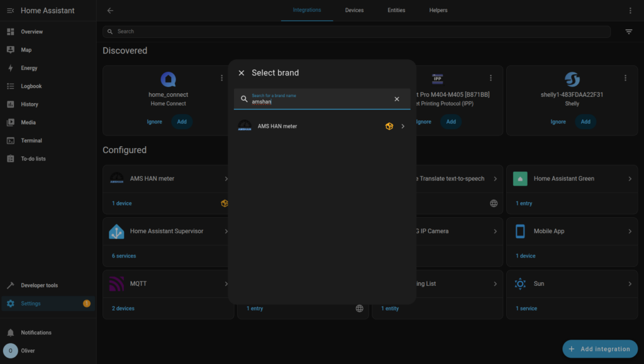Click globe icon beside the lower 1 entry

point(359,309)
